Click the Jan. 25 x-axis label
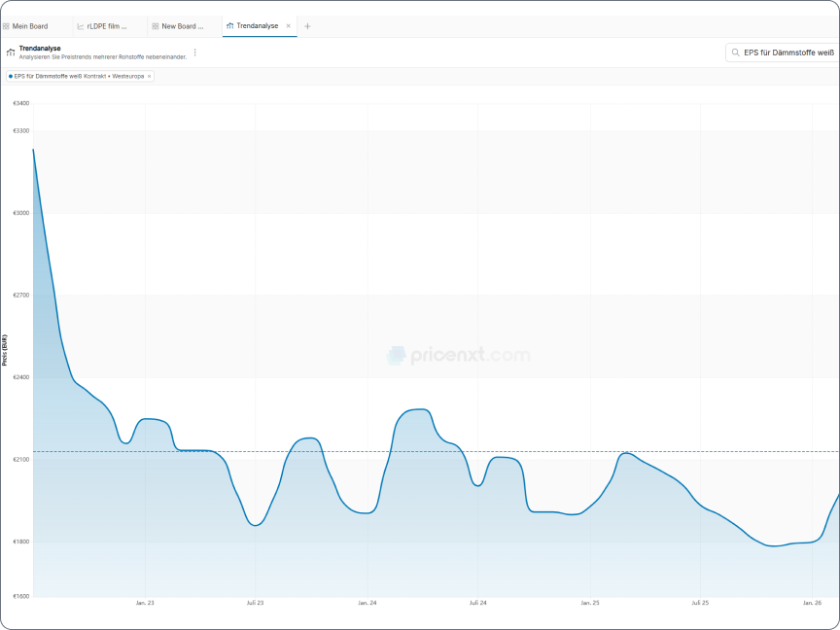 [590, 603]
